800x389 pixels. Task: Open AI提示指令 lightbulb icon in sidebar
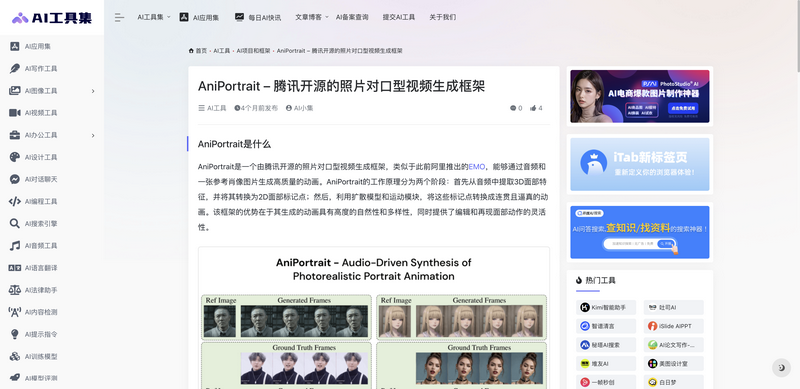(x=15, y=334)
